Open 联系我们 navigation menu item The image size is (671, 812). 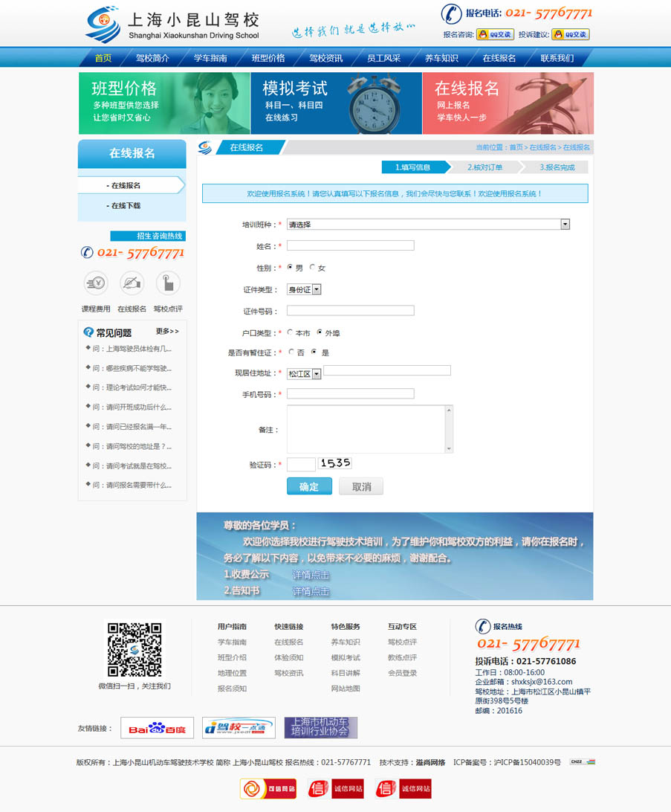(557, 58)
